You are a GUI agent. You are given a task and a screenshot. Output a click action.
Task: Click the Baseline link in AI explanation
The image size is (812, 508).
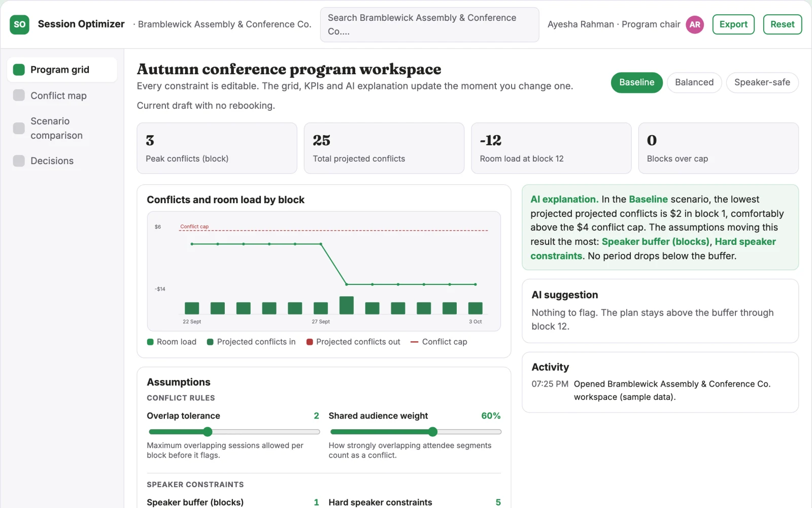coord(648,199)
